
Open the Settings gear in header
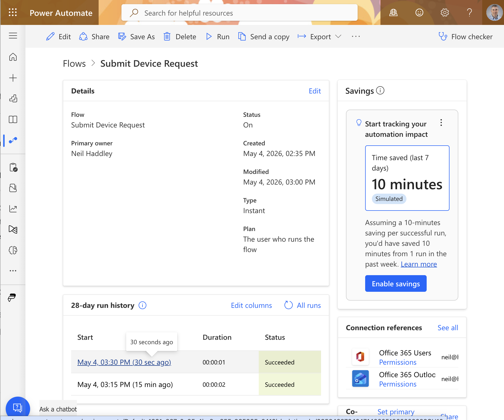coord(445,12)
